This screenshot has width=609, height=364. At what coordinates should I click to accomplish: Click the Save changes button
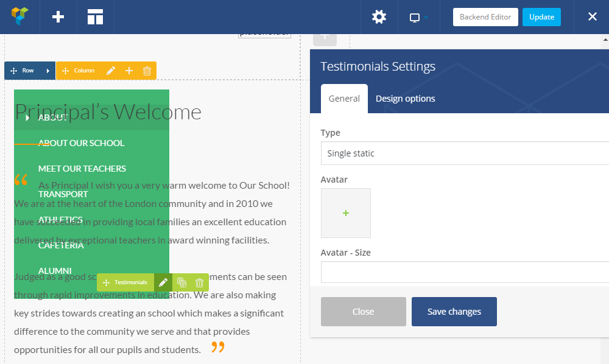click(x=454, y=311)
